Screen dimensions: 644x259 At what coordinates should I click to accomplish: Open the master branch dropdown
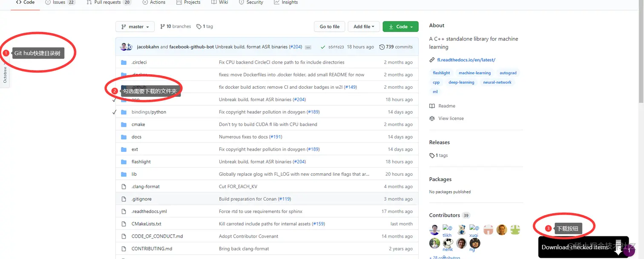[x=135, y=26]
